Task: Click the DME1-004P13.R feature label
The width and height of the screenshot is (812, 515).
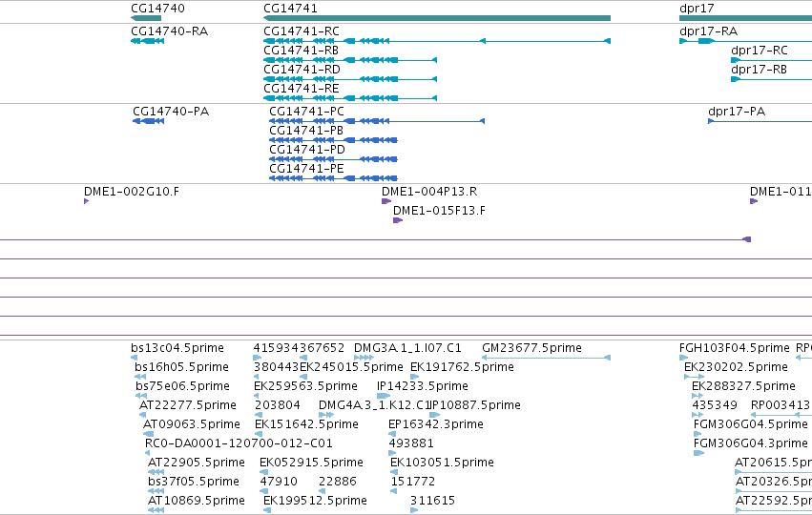Action: (x=429, y=192)
